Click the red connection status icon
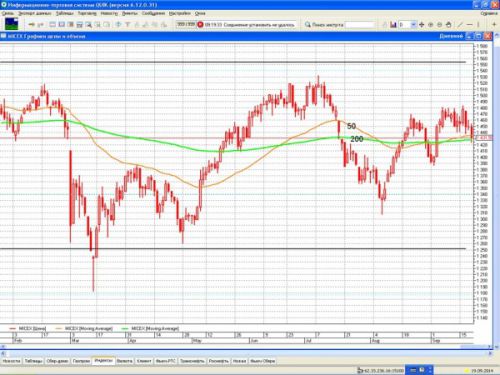Viewport: 500px width, 375px height. tap(200, 25)
